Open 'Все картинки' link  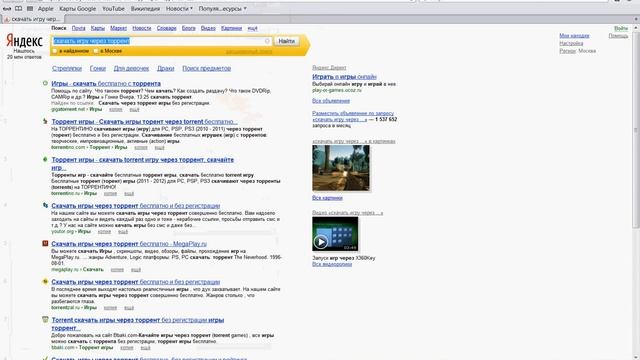[327, 198]
